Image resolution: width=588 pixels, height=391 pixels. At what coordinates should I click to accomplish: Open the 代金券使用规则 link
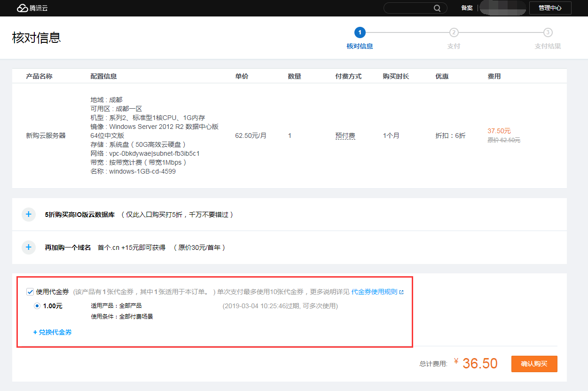point(374,292)
